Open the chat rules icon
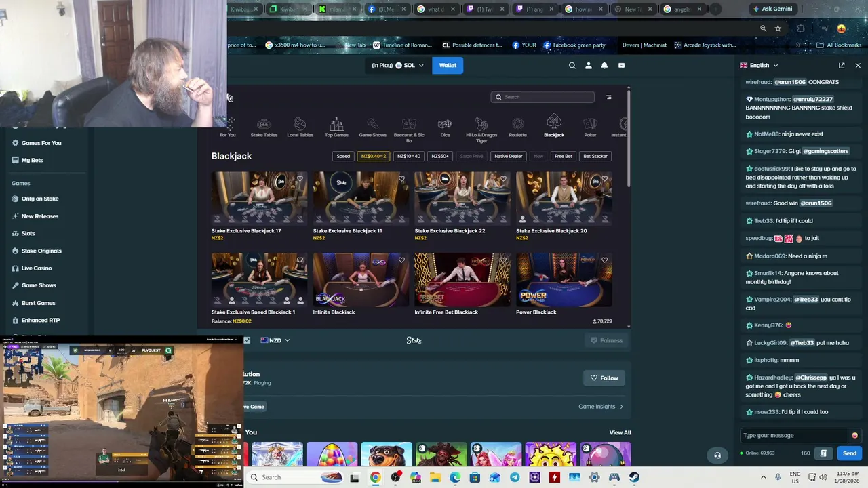 [x=823, y=453]
